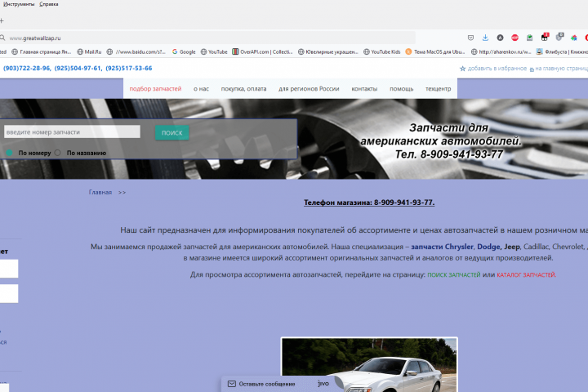Click the Тема MacOS для Ubu bookmark icon
The height and width of the screenshot is (392, 588).
409,51
